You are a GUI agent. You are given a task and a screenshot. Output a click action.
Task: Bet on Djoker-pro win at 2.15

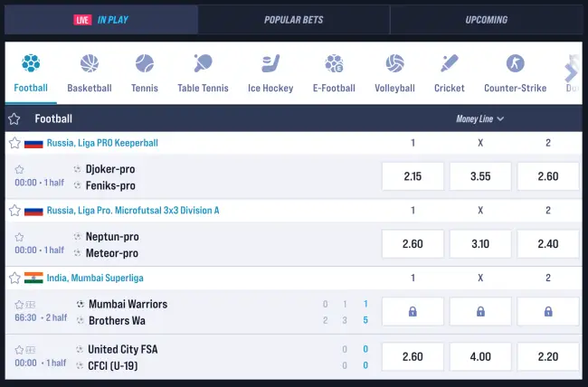pos(413,176)
